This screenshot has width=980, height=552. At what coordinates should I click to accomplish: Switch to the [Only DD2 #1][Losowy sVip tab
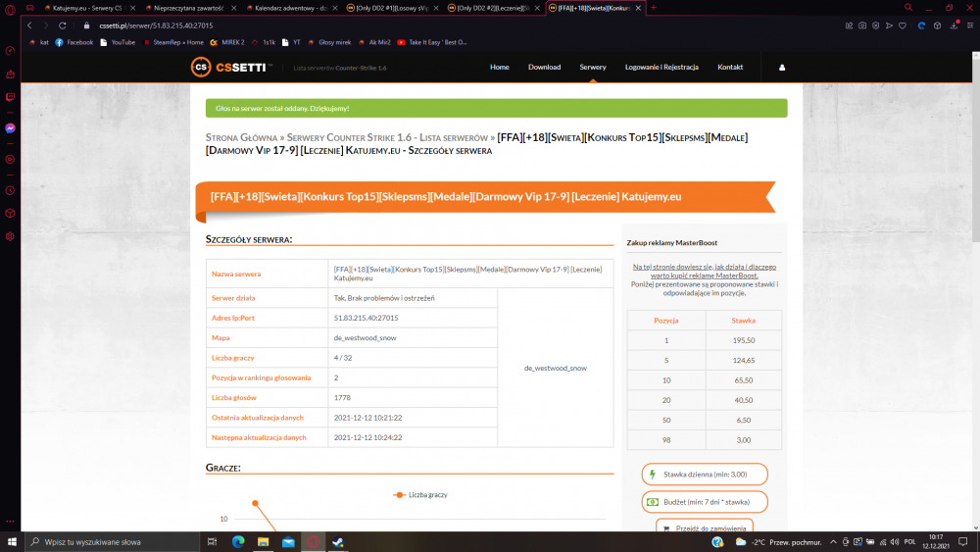tap(391, 8)
